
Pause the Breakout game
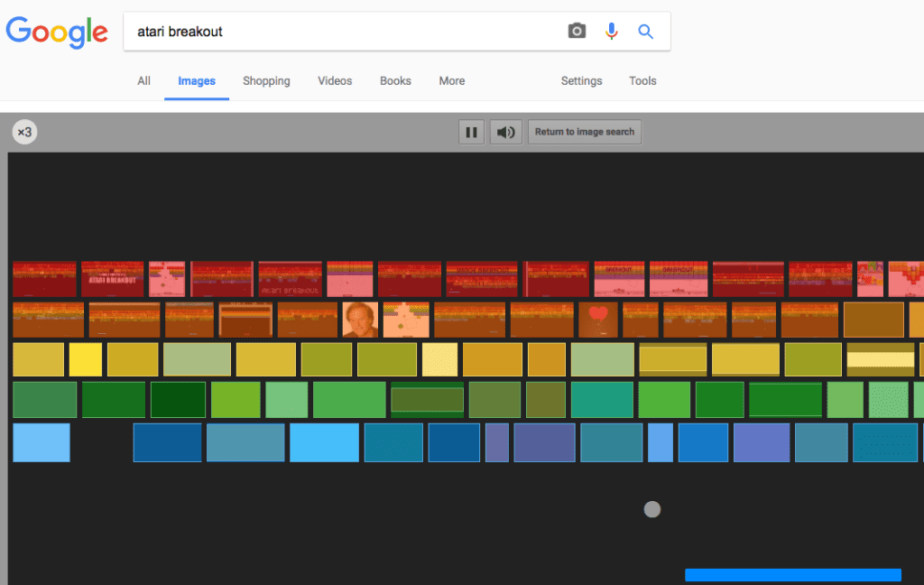click(x=471, y=132)
